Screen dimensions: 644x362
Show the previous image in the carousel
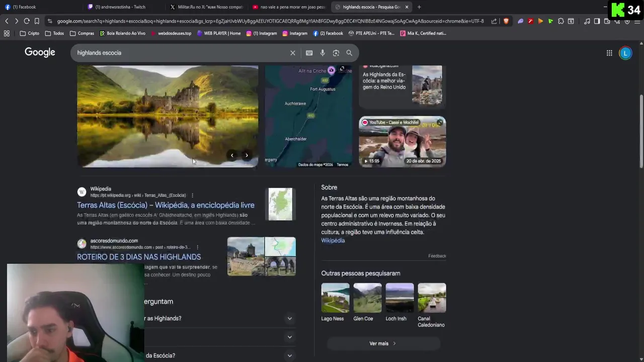pyautogui.click(x=232, y=155)
